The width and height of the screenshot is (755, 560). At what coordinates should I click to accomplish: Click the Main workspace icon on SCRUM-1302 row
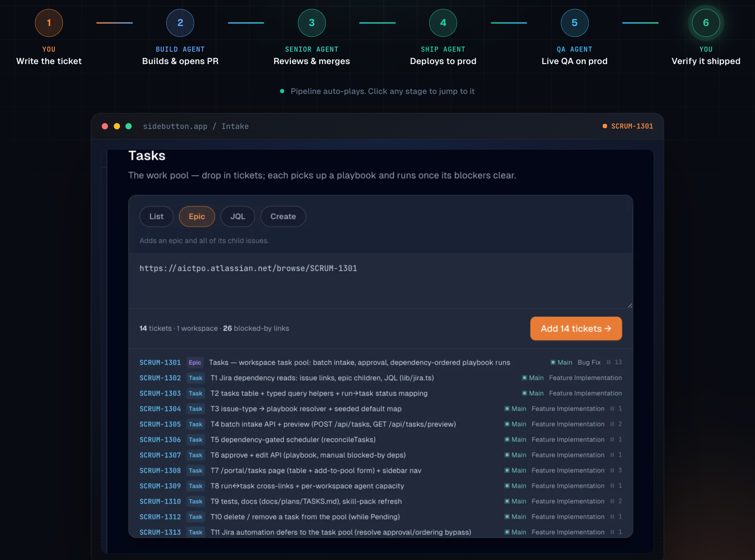coord(524,378)
